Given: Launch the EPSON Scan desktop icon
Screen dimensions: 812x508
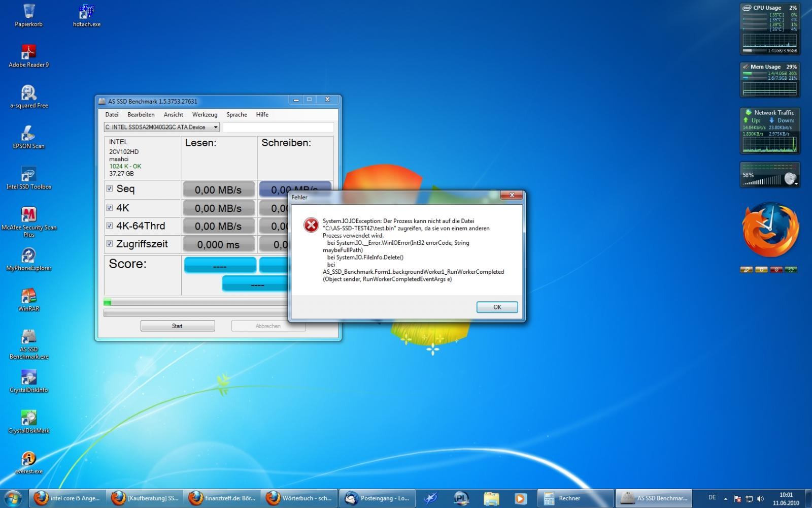Looking at the screenshot, I should [29, 137].
